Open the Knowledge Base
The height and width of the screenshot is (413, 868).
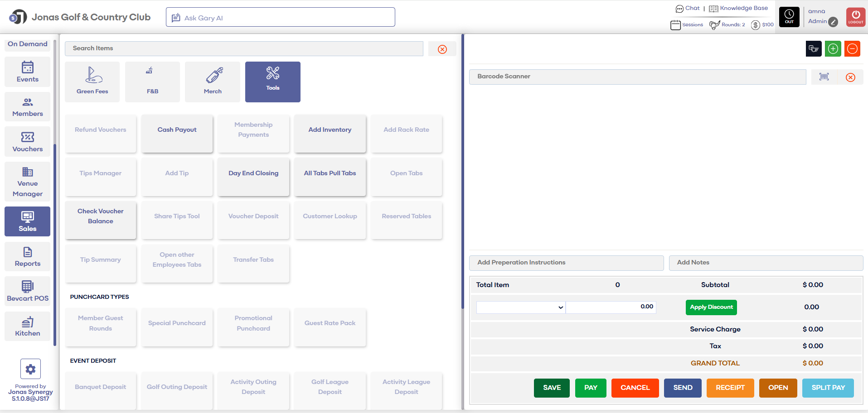click(x=738, y=8)
